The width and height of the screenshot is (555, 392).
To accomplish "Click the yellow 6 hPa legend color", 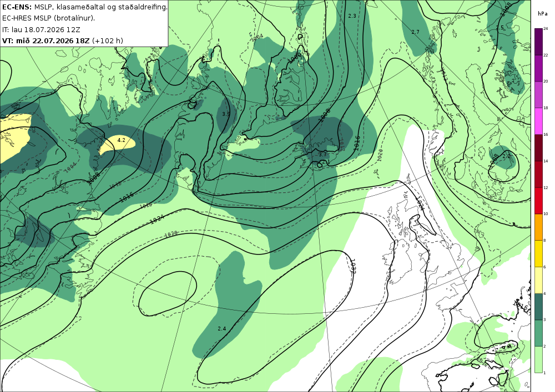I will point(538,254).
